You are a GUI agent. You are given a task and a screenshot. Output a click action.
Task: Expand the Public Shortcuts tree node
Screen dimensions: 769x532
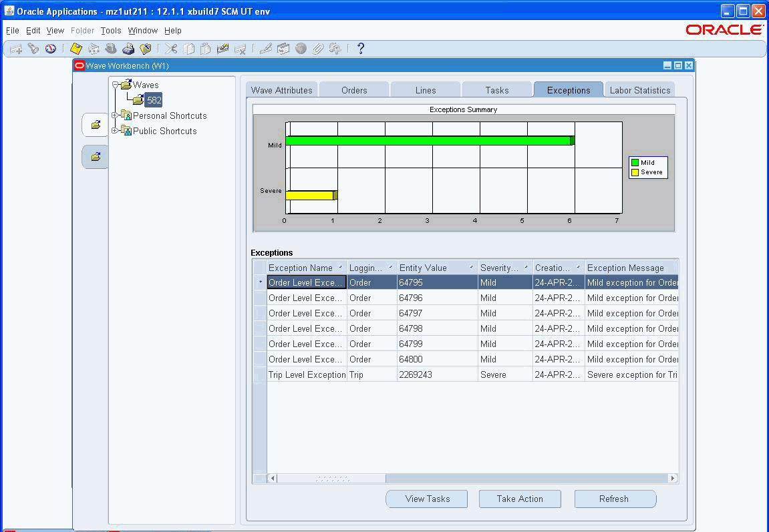click(115, 131)
